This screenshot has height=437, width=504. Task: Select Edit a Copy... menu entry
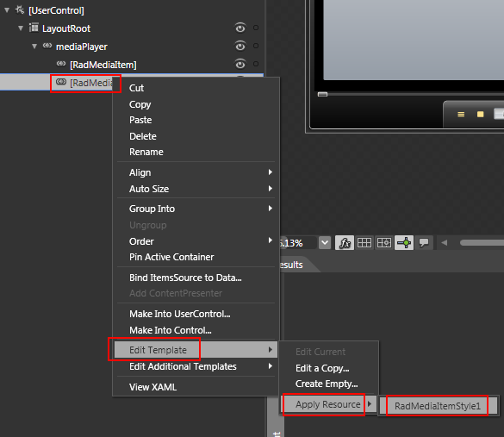pos(322,368)
